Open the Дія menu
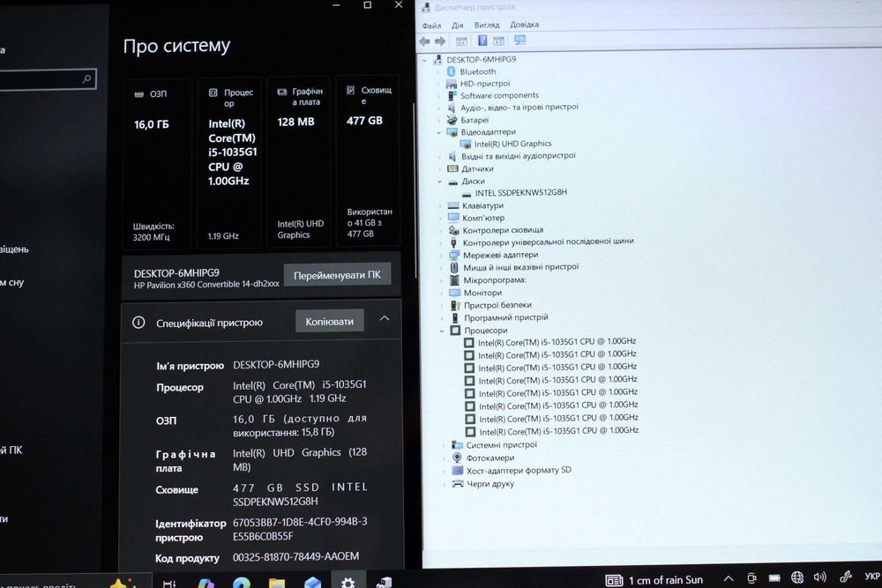 pyautogui.click(x=457, y=26)
